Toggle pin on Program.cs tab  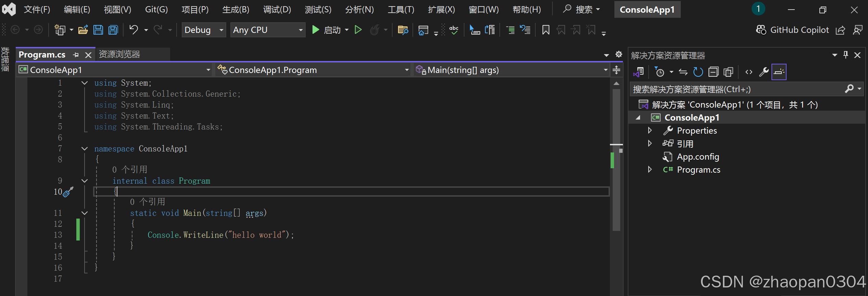pyautogui.click(x=76, y=55)
